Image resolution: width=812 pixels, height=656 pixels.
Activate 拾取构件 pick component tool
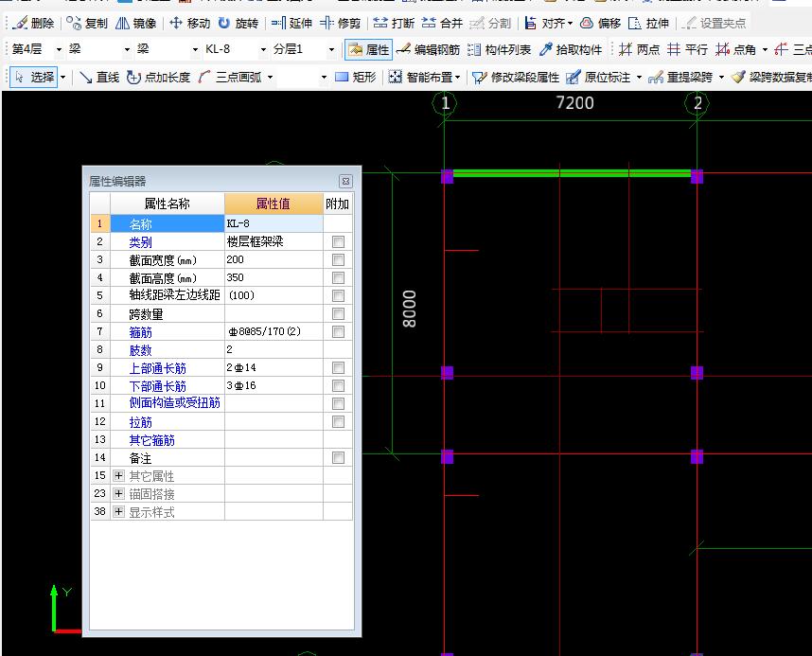click(571, 49)
